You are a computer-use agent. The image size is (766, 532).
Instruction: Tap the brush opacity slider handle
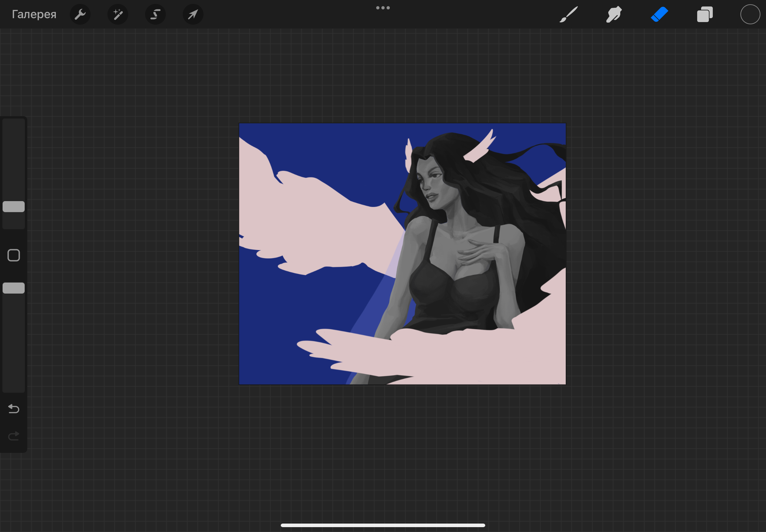pos(14,288)
